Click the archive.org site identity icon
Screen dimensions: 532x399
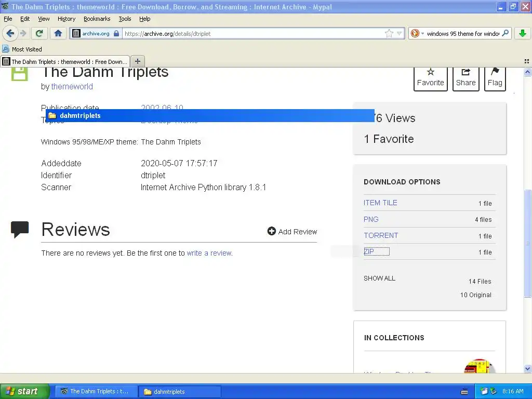tap(76, 33)
